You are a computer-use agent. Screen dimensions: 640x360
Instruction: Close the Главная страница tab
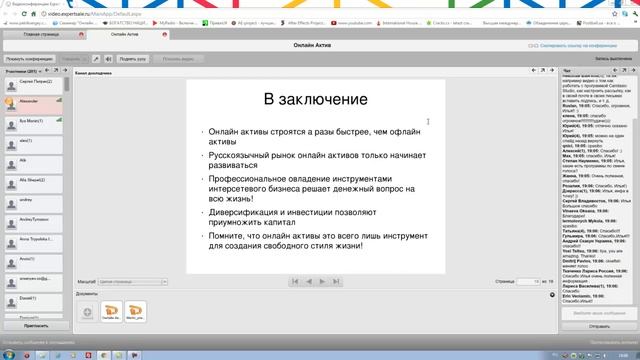click(x=81, y=35)
